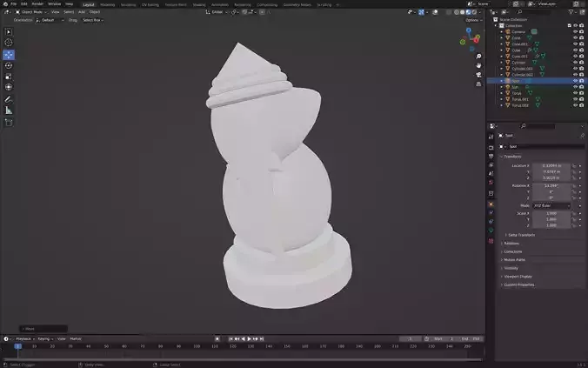
Task: Hide the Cone object in outliner
Action: tap(575, 38)
